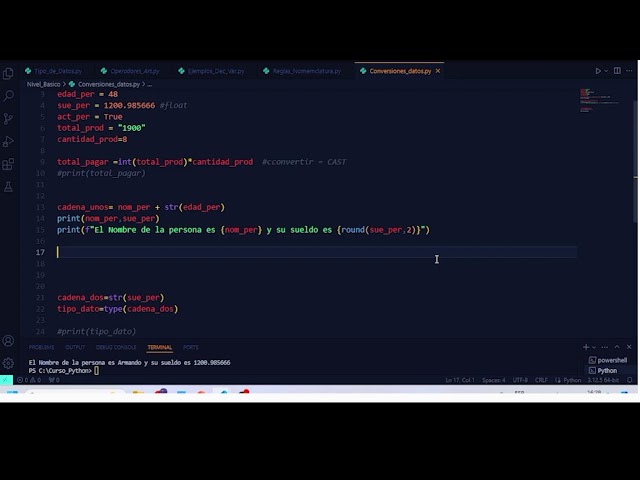Click the editor vertical scrollbar
The width and height of the screenshot is (640, 480).
(x=636, y=161)
